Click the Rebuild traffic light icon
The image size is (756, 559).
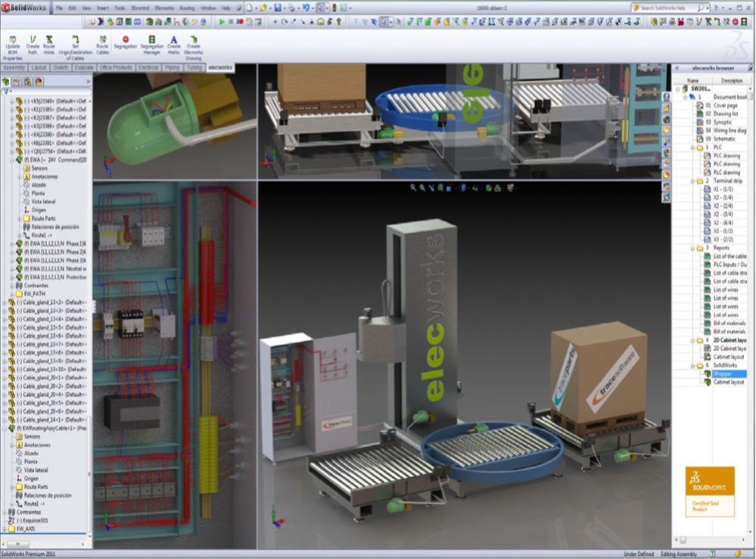point(334,8)
